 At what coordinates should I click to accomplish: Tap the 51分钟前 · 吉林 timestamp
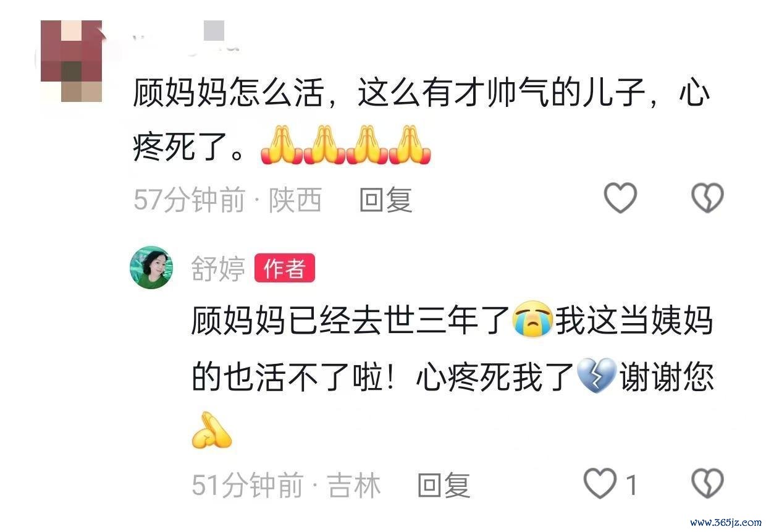pos(286,485)
